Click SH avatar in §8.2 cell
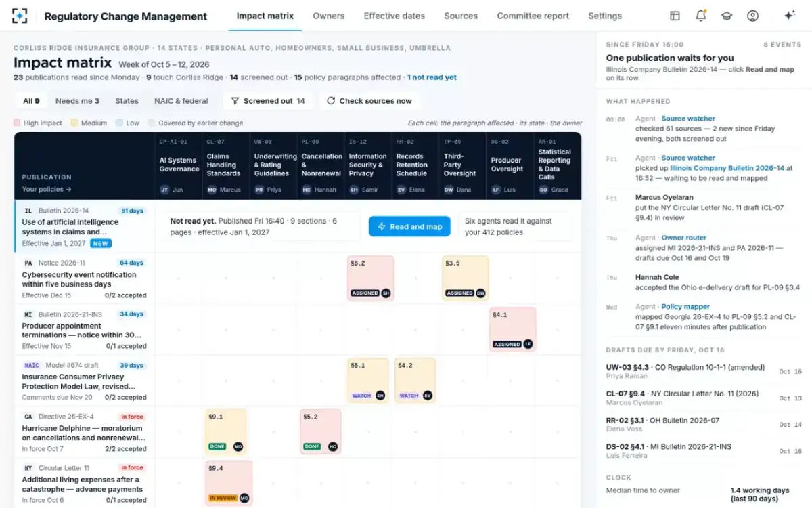812x508 pixels. pos(386,293)
